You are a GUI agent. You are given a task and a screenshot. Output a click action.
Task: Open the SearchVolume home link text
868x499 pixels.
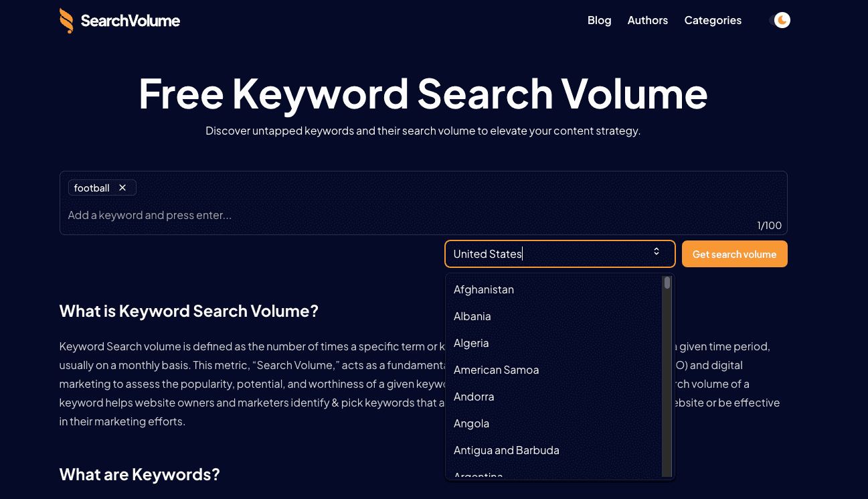131,21
